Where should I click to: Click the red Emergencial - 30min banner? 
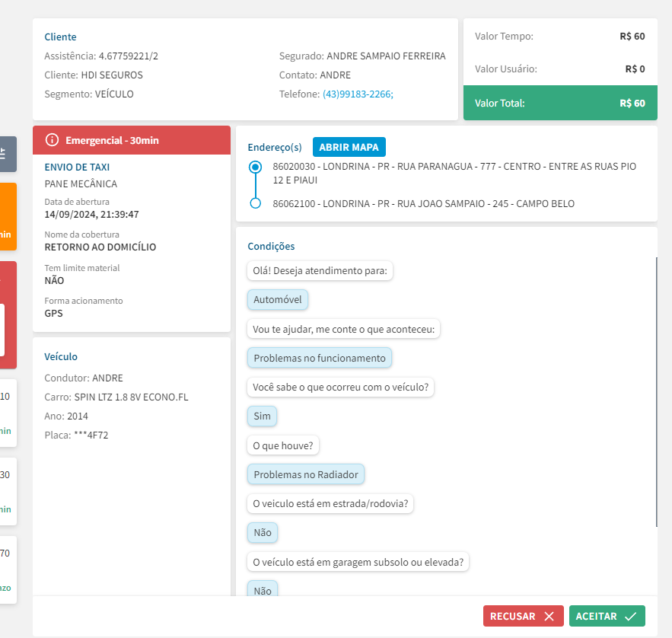coord(132,140)
